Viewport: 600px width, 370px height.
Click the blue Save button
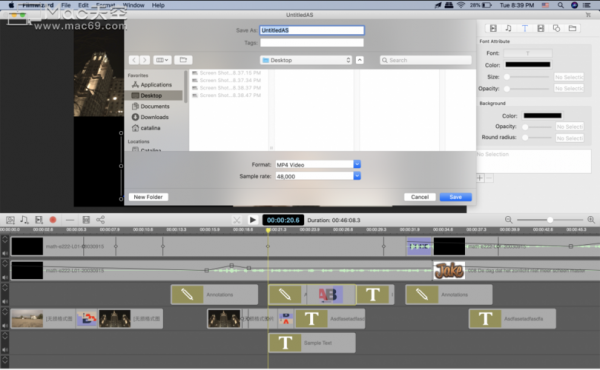455,197
